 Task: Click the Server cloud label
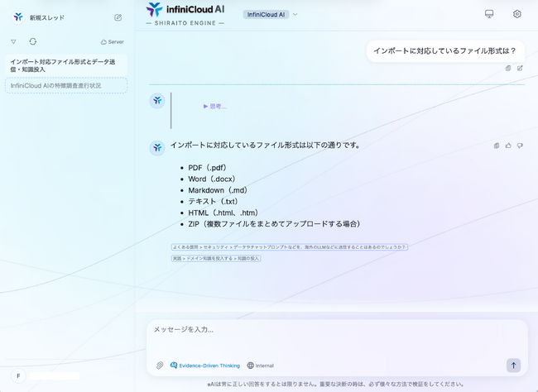(113, 42)
